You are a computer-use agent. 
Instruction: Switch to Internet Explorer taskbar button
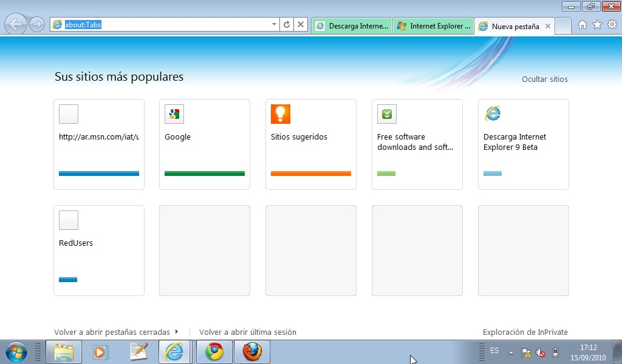[x=174, y=352]
